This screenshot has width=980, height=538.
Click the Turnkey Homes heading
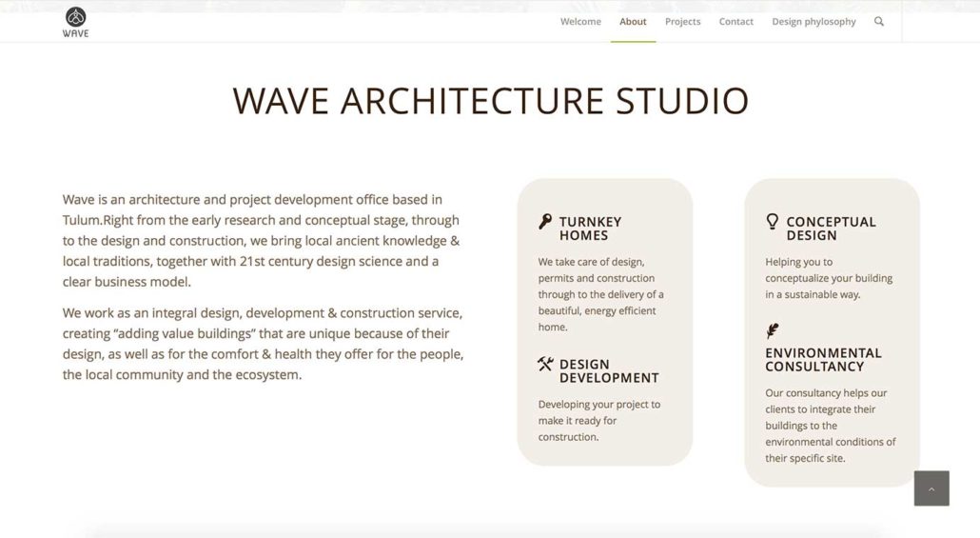tap(590, 229)
